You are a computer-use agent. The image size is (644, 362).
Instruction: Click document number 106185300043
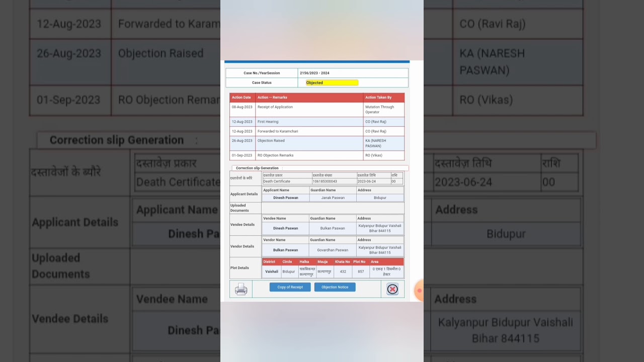pos(325,182)
